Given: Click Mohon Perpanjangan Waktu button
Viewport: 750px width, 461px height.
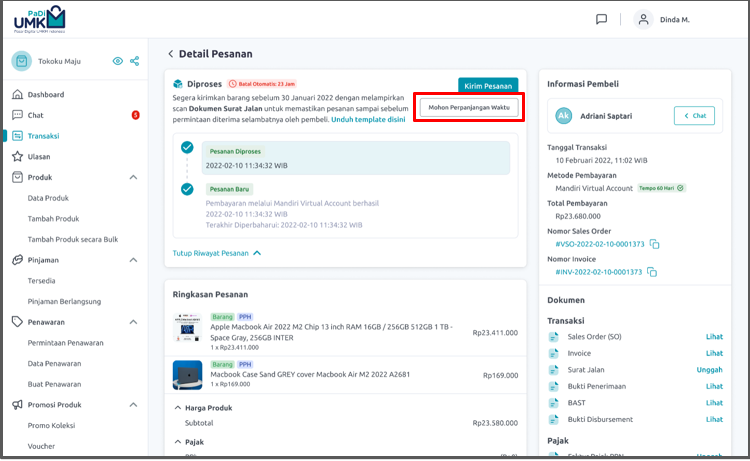Looking at the screenshot, I should [469, 108].
